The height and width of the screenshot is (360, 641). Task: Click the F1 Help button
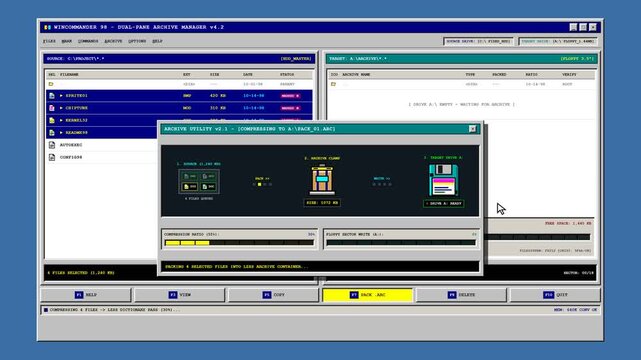point(86,295)
